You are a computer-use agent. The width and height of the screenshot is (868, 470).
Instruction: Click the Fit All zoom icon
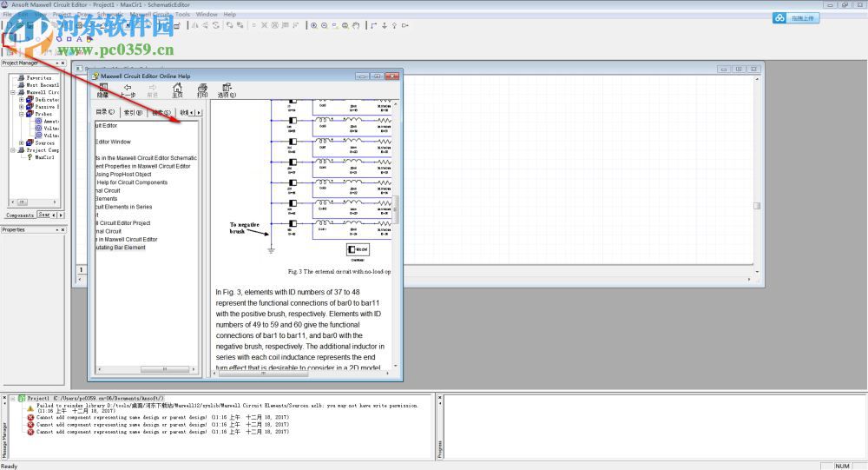[345, 25]
